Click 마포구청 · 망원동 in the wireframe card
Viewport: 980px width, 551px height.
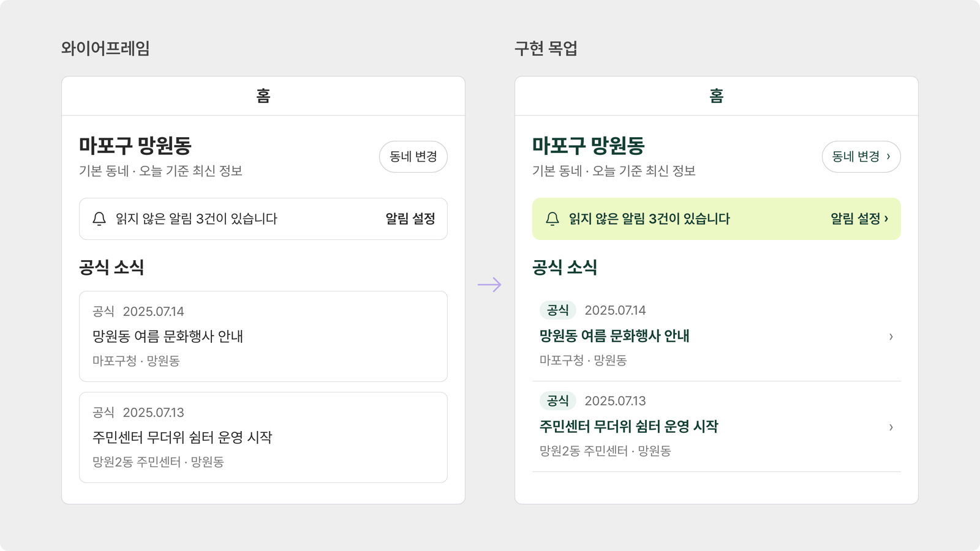(136, 361)
